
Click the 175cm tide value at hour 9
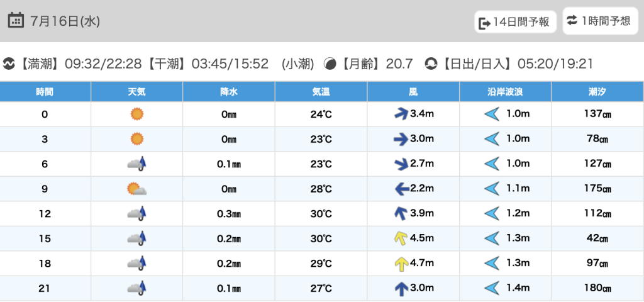[597, 189]
